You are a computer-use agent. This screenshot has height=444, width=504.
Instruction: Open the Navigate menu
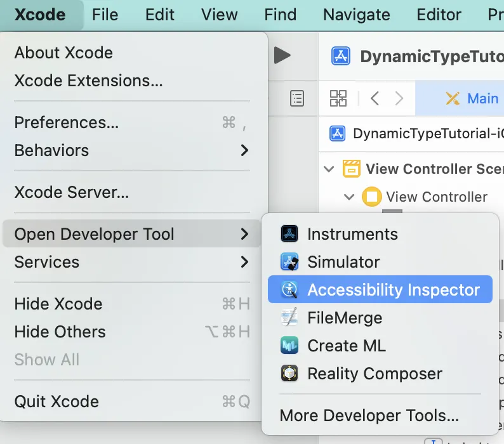[356, 15]
